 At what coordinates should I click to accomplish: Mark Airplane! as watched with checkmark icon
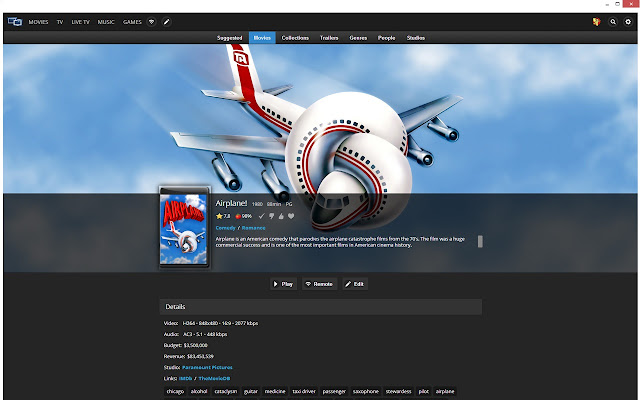[262, 216]
